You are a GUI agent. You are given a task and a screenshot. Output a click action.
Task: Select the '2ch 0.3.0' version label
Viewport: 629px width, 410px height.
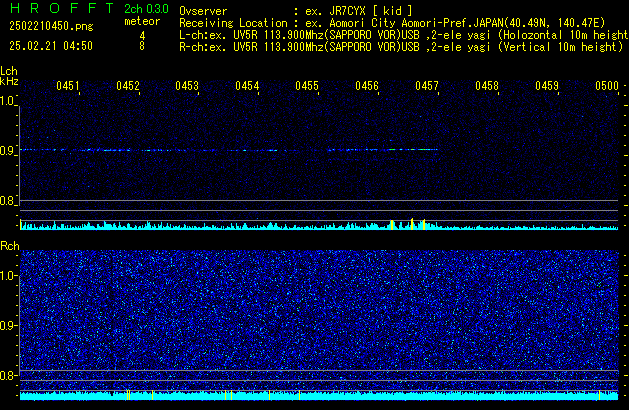(x=146, y=9)
